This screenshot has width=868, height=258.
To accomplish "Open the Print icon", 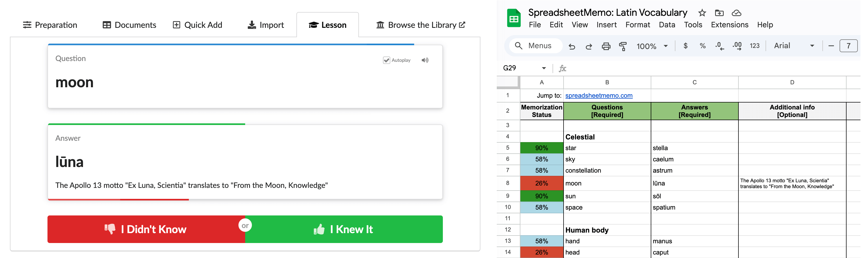I will pyautogui.click(x=606, y=46).
